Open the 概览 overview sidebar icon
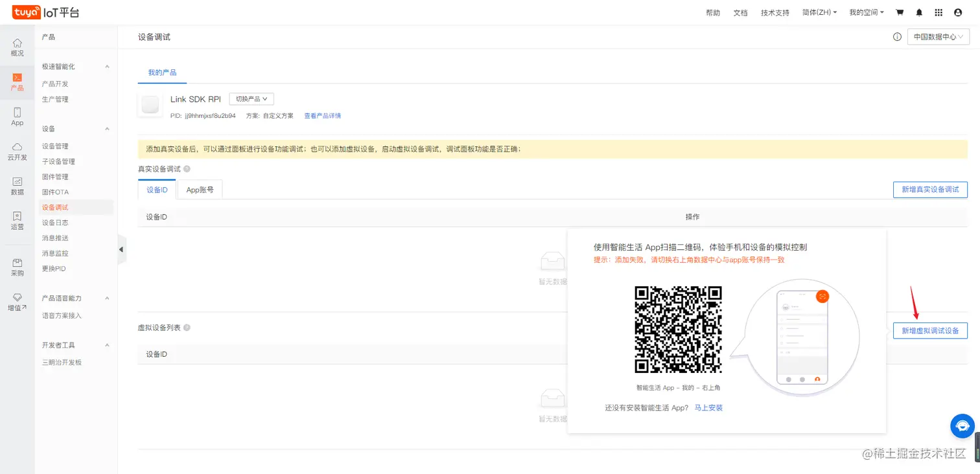 pos(17,47)
